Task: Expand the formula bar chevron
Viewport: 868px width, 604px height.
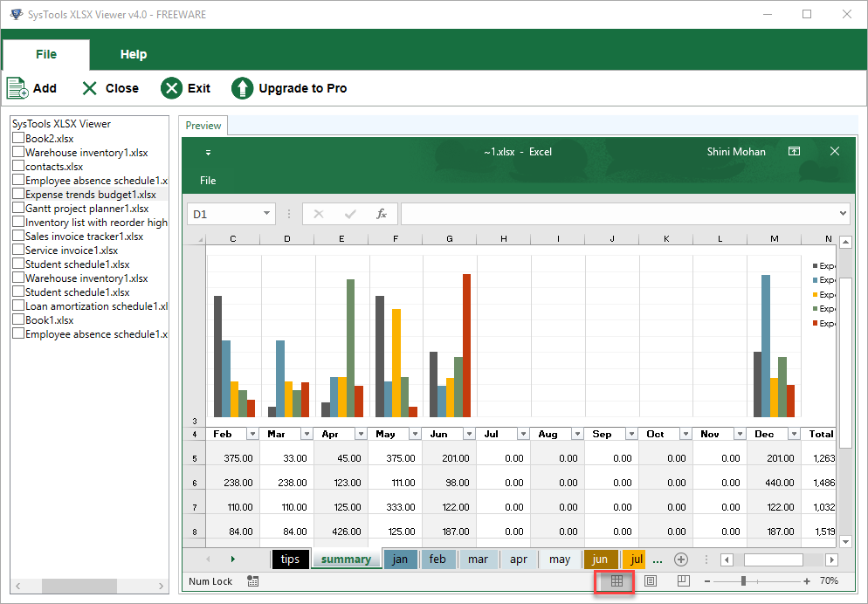Action: [x=843, y=214]
